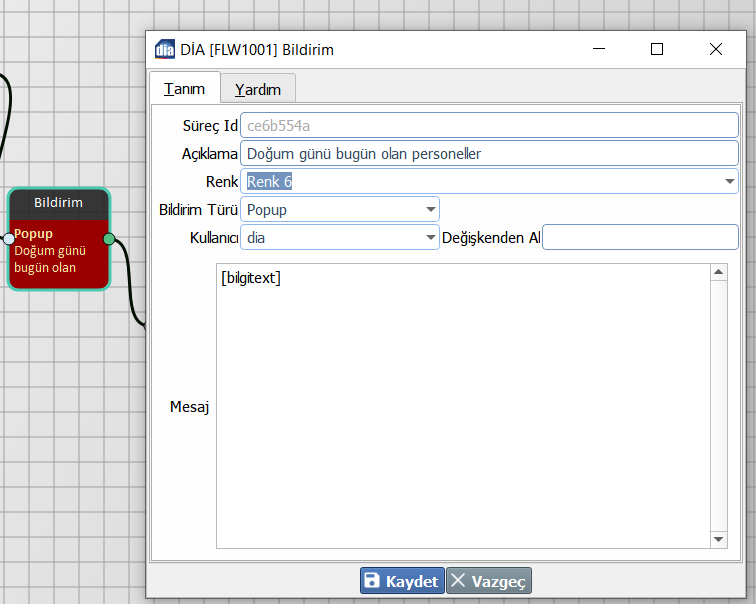Click the green output port of Bildirim node
This screenshot has height=604, width=756.
coord(109,238)
